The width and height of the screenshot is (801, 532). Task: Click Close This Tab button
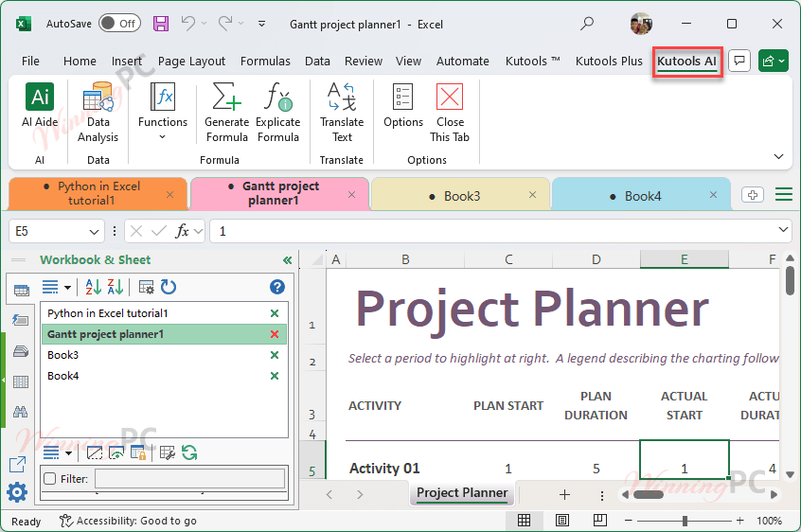coord(450,113)
